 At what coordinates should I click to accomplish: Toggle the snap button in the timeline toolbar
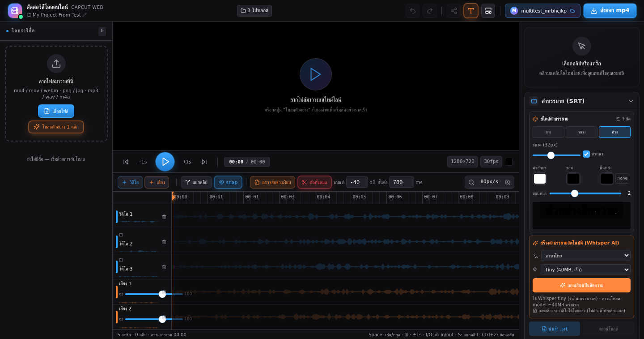[x=228, y=182]
